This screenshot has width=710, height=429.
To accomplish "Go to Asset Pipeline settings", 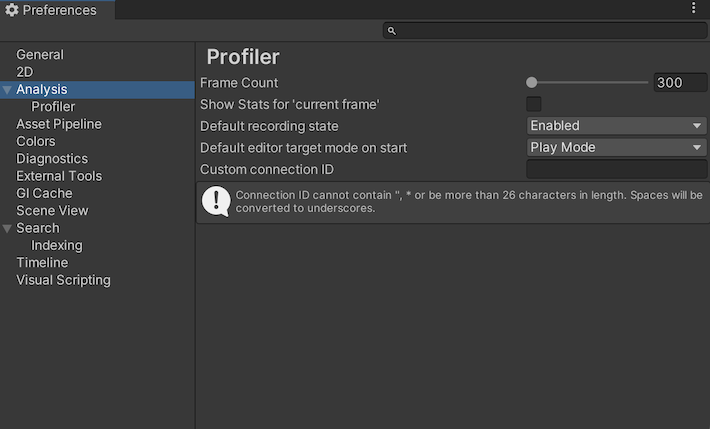I will 59,124.
